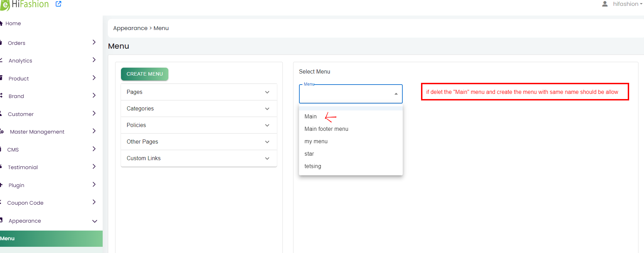The image size is (644, 253).
Task: Click the Menu page title heading
Action: pyautogui.click(x=119, y=46)
